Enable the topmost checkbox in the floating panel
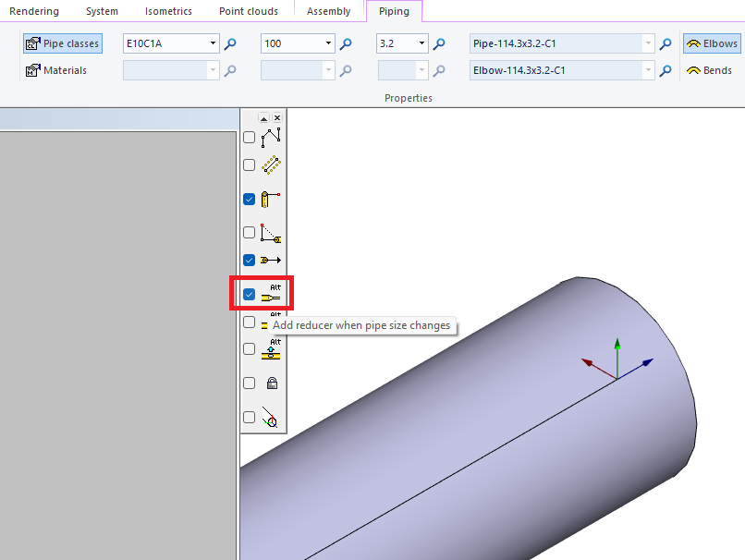 click(249, 137)
